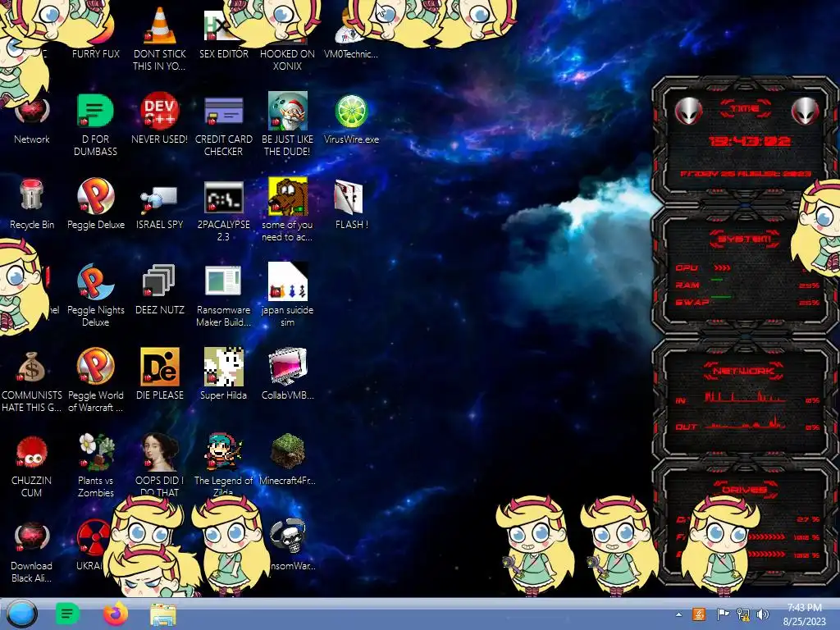840x630 pixels.
Task: Open the 'some of you need to ac...' icon
Action: (x=287, y=209)
